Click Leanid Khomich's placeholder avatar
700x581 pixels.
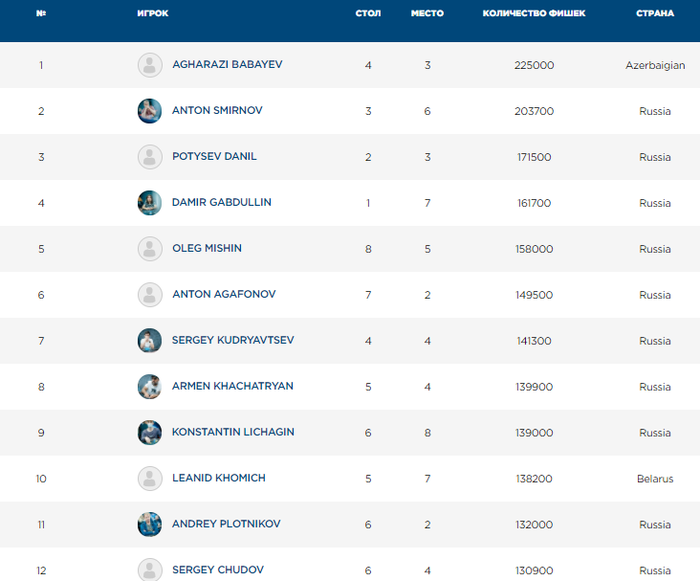150,479
